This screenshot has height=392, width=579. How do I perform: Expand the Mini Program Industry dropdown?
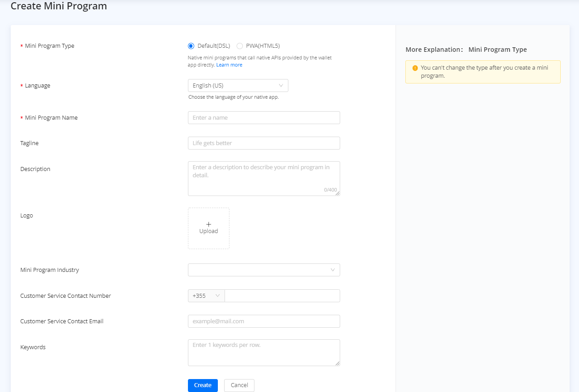click(x=264, y=270)
